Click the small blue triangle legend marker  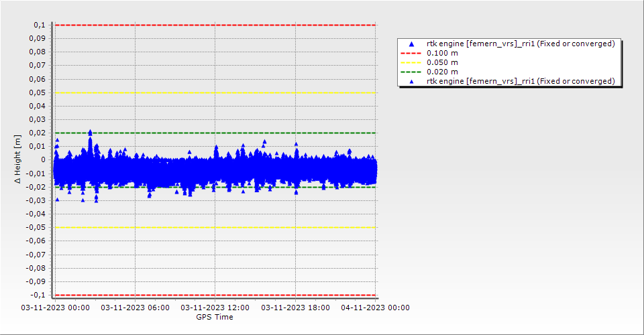tap(412, 81)
